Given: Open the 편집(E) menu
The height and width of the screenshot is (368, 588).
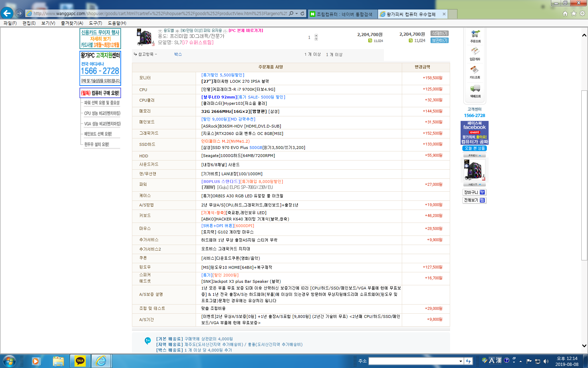Looking at the screenshot, I should tap(29, 23).
